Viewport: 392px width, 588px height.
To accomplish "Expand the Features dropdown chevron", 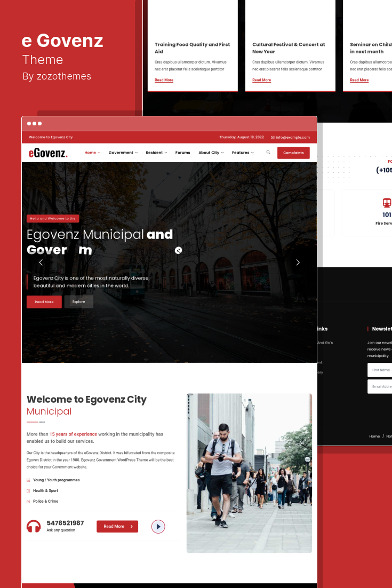I will (252, 153).
